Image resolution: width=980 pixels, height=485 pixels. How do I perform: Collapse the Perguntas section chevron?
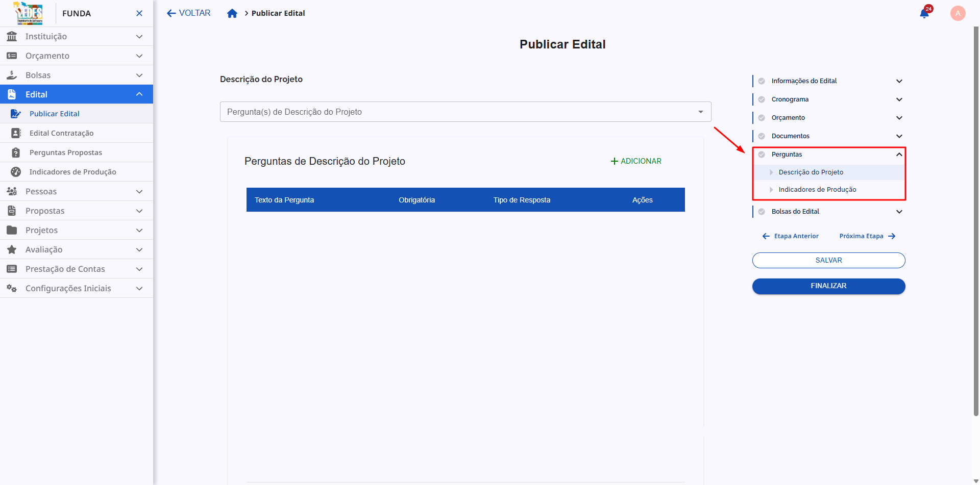(899, 154)
